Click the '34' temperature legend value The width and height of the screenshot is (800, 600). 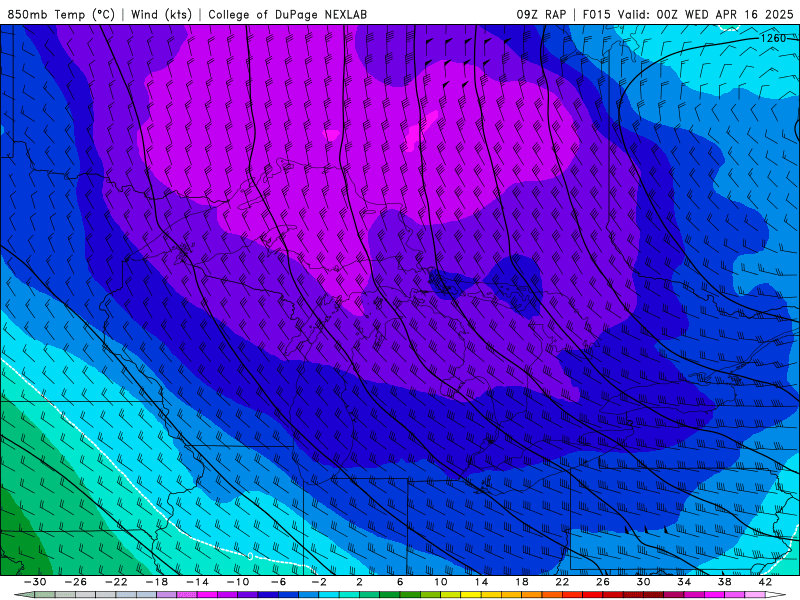tap(684, 582)
